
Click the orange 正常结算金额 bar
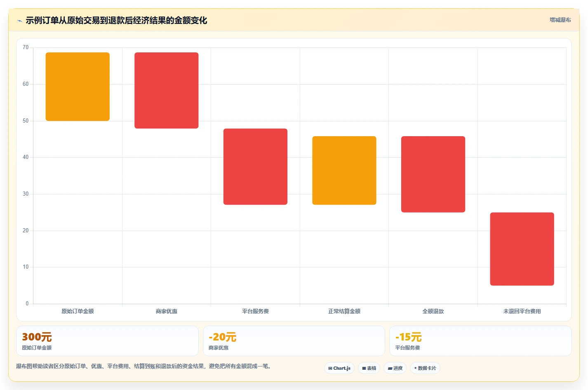(344, 170)
